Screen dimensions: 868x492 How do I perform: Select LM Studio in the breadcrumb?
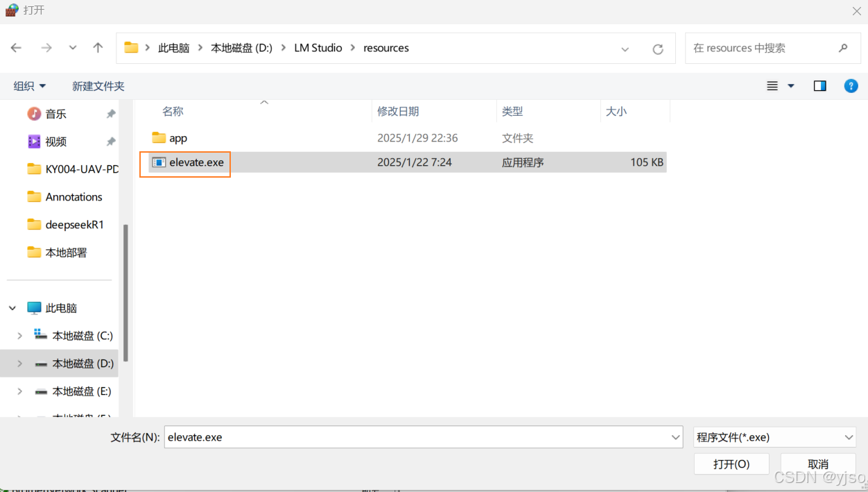(318, 48)
